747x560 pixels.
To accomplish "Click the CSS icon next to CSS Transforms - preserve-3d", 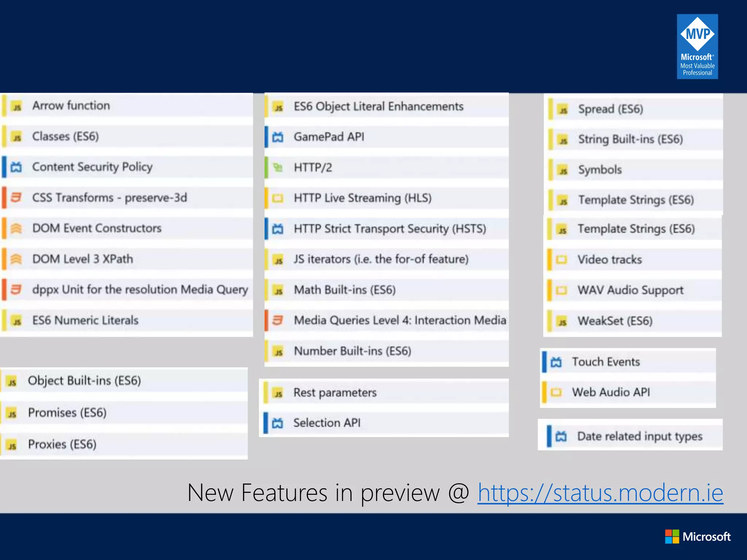I will (x=16, y=198).
